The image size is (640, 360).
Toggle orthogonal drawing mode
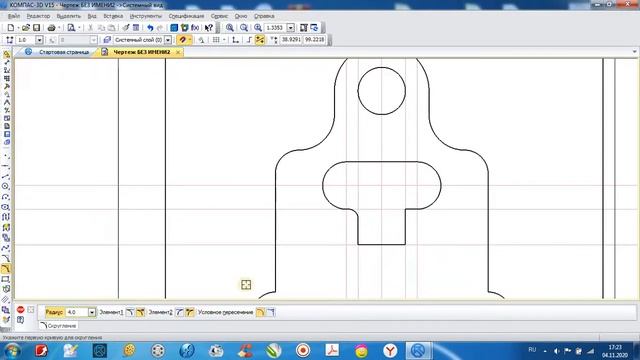point(249,40)
